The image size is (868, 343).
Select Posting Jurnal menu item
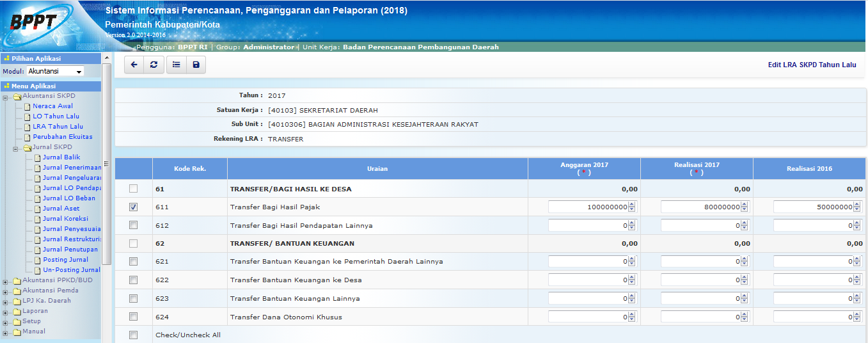(x=65, y=260)
